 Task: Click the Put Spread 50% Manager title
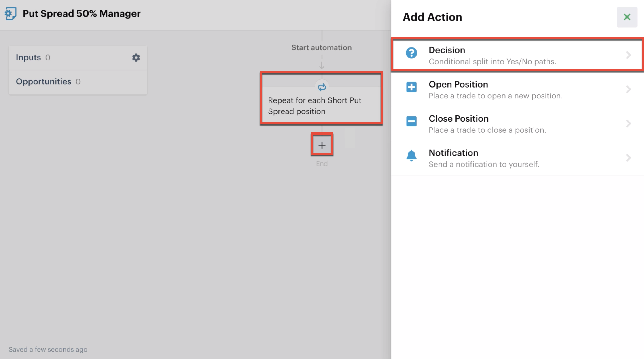[x=81, y=13]
